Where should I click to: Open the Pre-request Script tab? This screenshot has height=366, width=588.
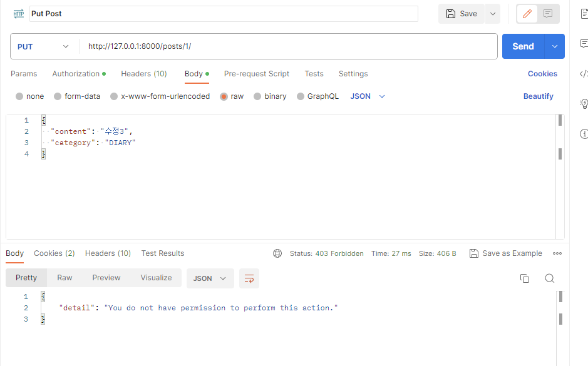click(257, 74)
